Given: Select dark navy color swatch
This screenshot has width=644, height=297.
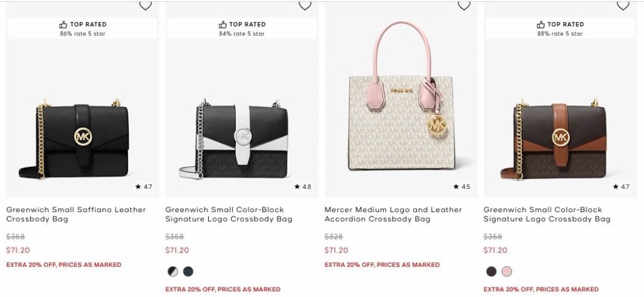Looking at the screenshot, I should pyautogui.click(x=188, y=271).
